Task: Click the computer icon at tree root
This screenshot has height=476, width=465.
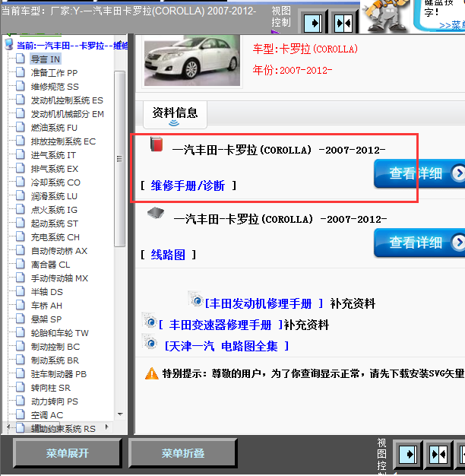Action: 9,45
